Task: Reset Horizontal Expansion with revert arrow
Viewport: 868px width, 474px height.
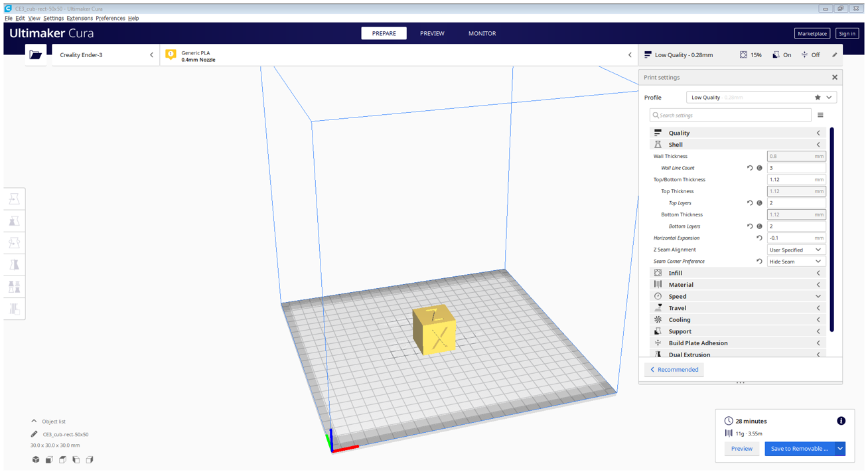Action: tap(760, 238)
